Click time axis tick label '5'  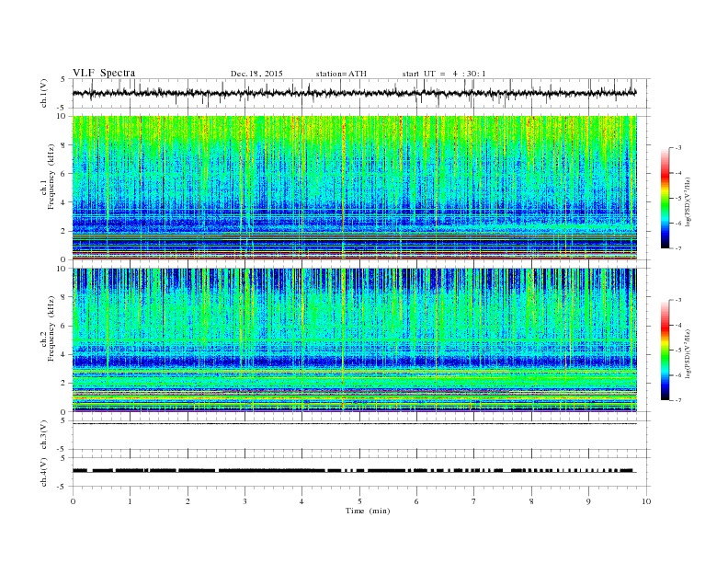pyautogui.click(x=359, y=501)
